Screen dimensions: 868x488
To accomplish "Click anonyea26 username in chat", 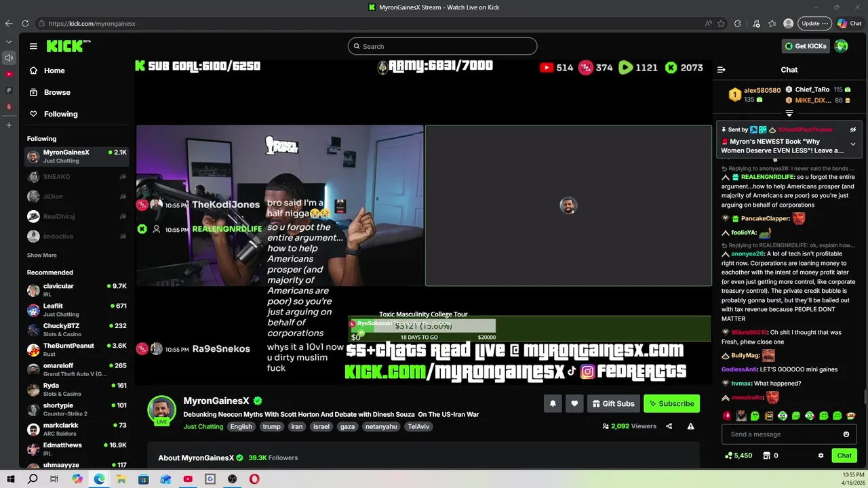I will tap(747, 254).
